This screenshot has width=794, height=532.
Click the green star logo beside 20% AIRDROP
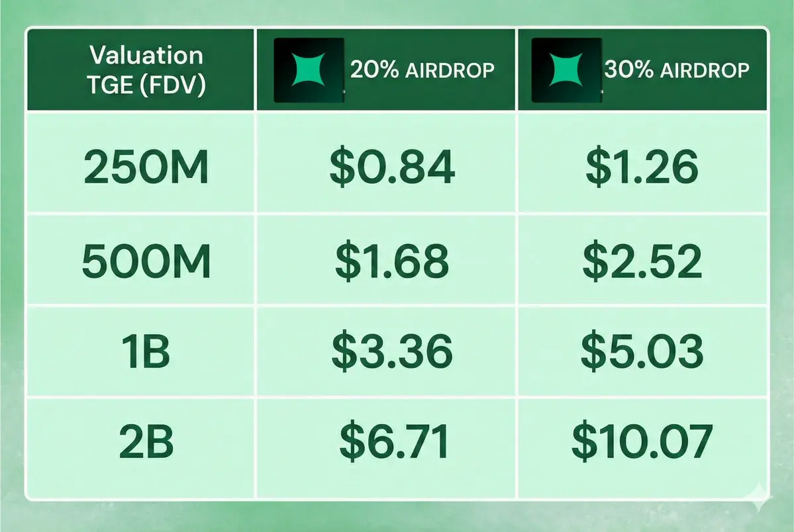[x=309, y=70]
